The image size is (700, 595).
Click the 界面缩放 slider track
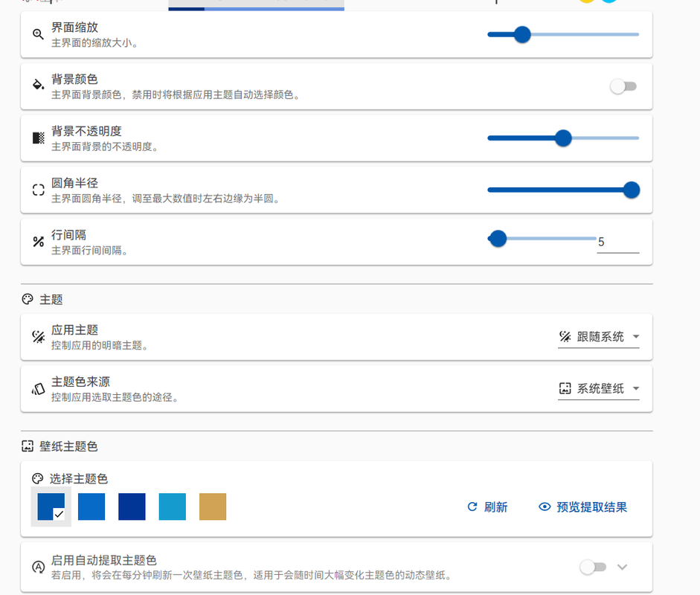(x=563, y=34)
